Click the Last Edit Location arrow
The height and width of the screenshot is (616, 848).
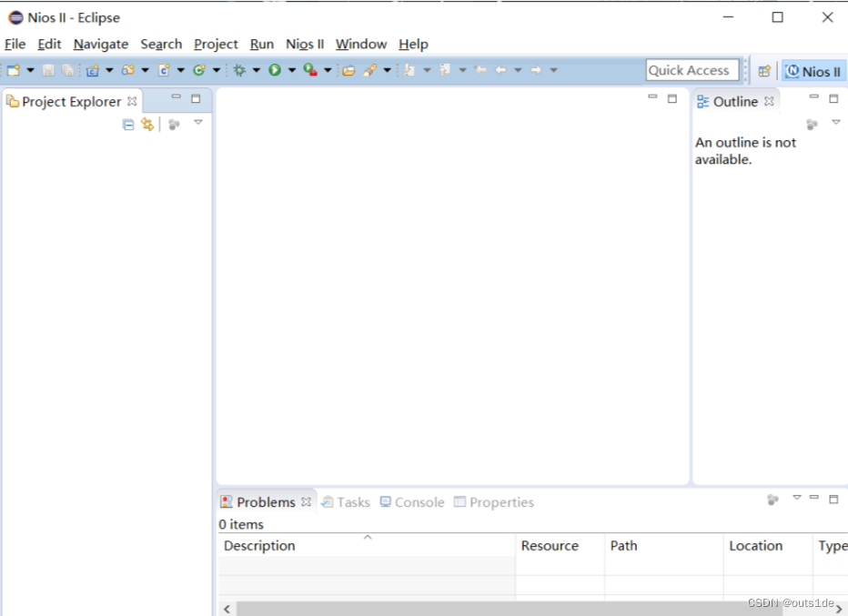[480, 70]
